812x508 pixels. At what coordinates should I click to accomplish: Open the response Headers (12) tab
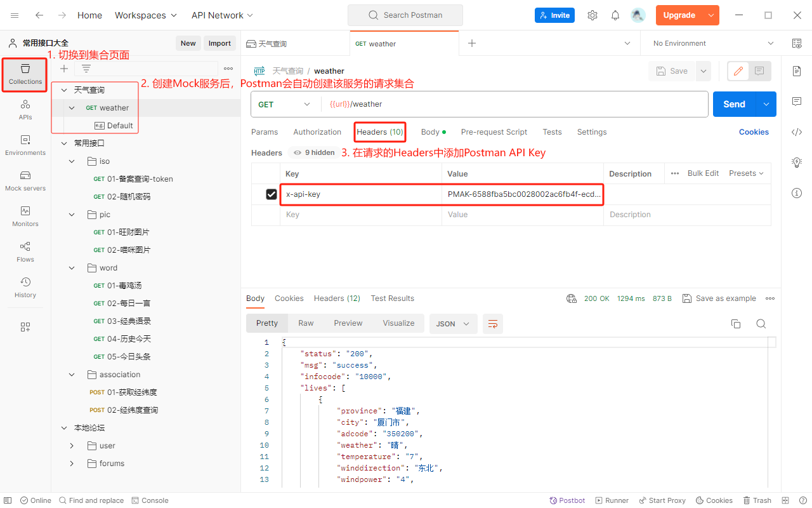point(337,298)
